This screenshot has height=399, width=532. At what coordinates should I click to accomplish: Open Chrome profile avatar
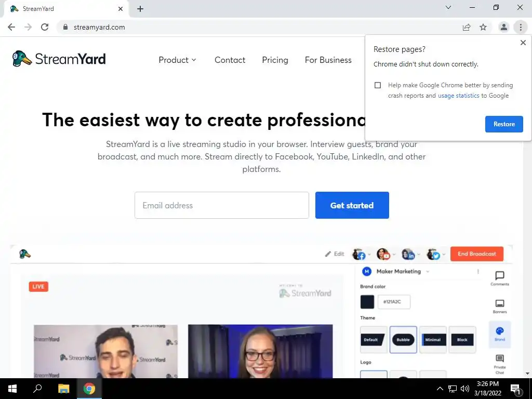tap(504, 27)
